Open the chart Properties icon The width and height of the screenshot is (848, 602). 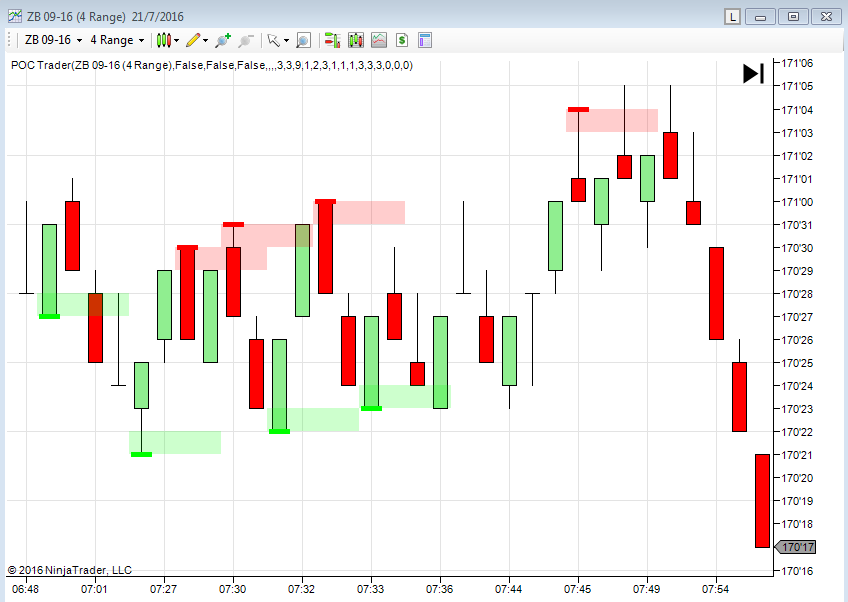coord(425,40)
